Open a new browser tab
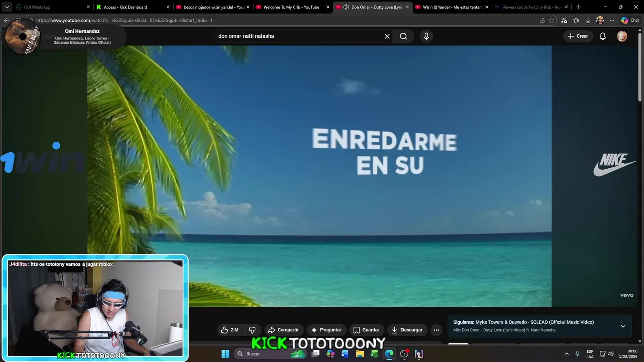Screen dimensions: 644x362 pyautogui.click(x=578, y=7)
